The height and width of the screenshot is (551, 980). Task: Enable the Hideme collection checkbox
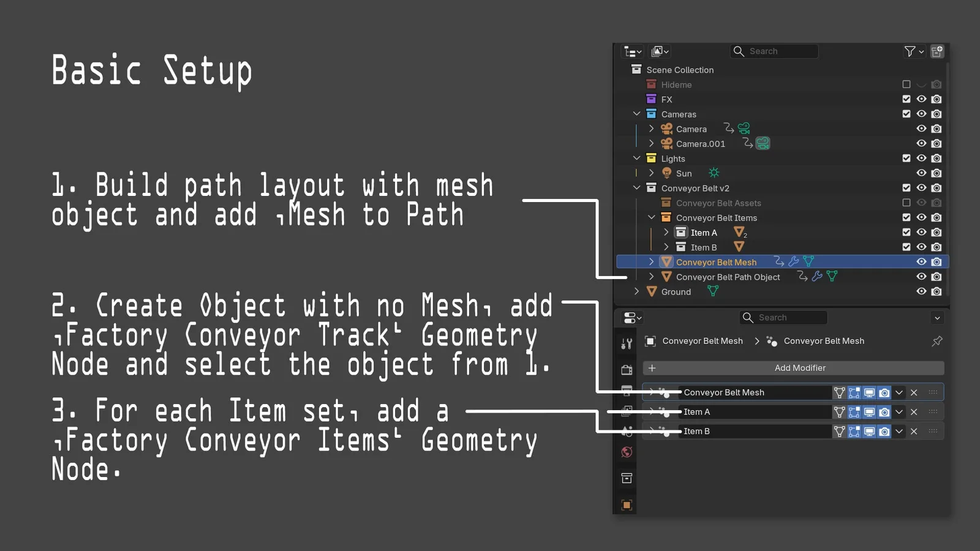pos(907,84)
